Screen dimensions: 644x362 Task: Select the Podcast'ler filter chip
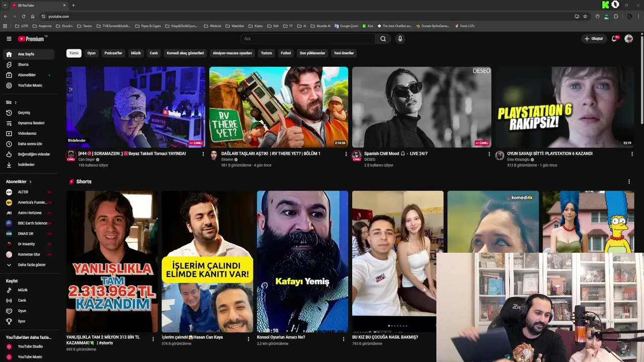pos(113,53)
